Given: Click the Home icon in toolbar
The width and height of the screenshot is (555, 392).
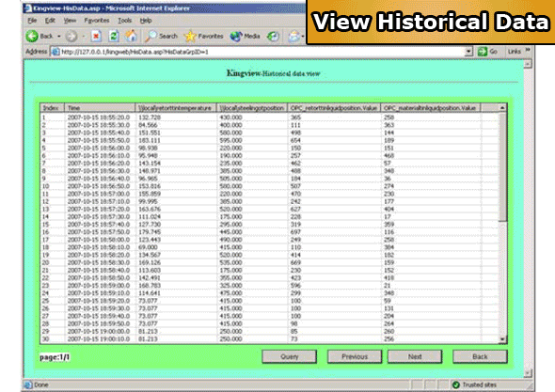Looking at the screenshot, I should (131, 36).
